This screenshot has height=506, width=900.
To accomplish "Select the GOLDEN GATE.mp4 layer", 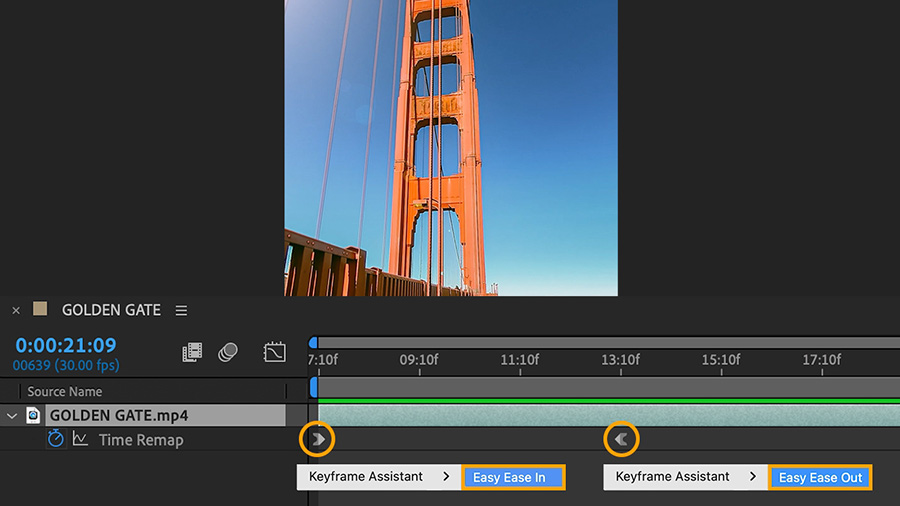I will click(165, 415).
